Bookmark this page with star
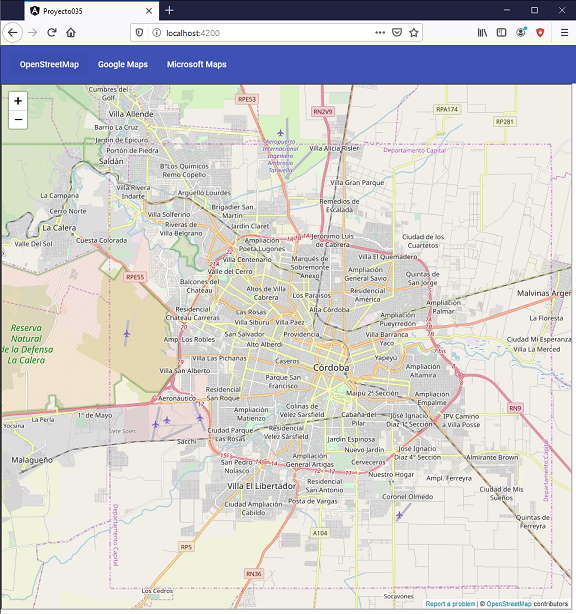This screenshot has width=576, height=614. tap(414, 33)
